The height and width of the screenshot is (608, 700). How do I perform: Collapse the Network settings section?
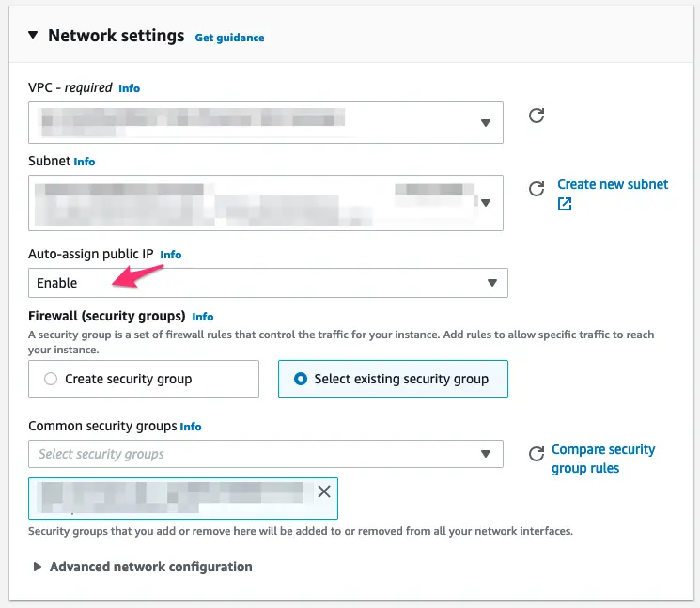pyautogui.click(x=33, y=35)
